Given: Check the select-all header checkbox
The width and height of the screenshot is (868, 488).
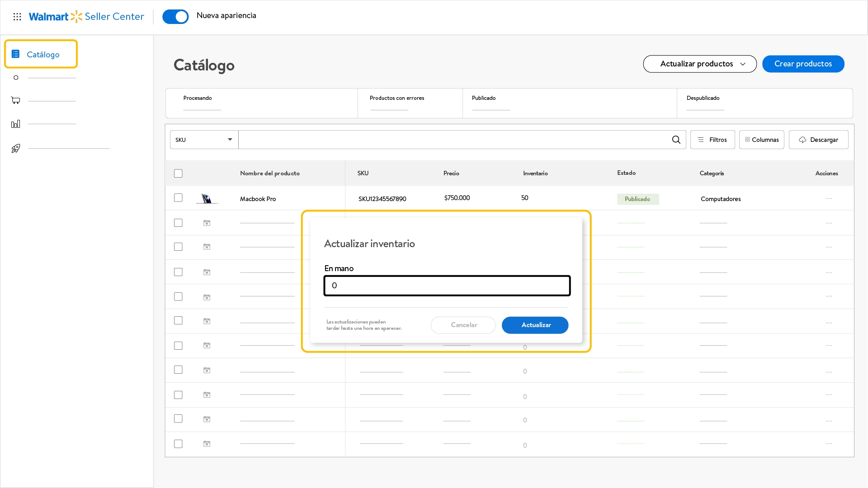Looking at the screenshot, I should click(178, 174).
